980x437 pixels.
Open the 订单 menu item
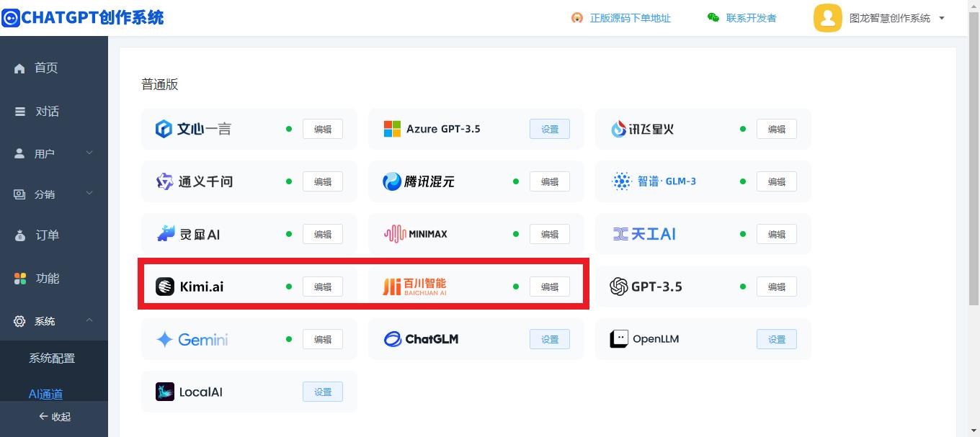tap(54, 235)
